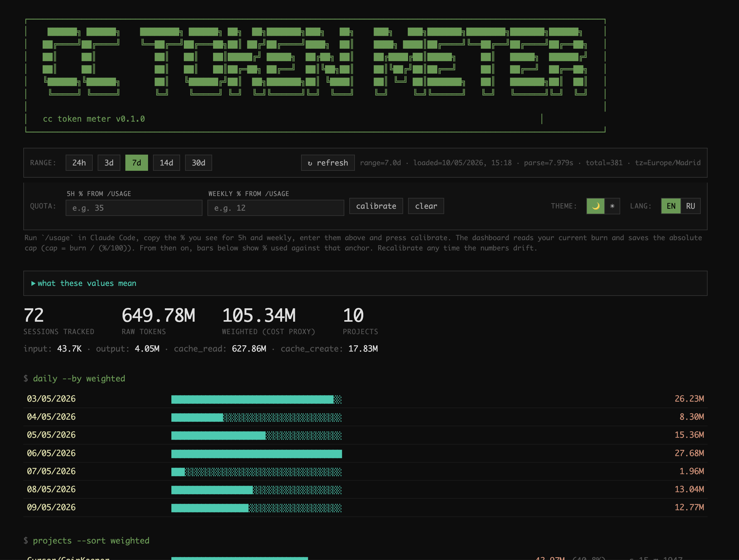Screen dimensions: 739x560
Task: Click the 13.04M daily total
Action: coord(689,489)
